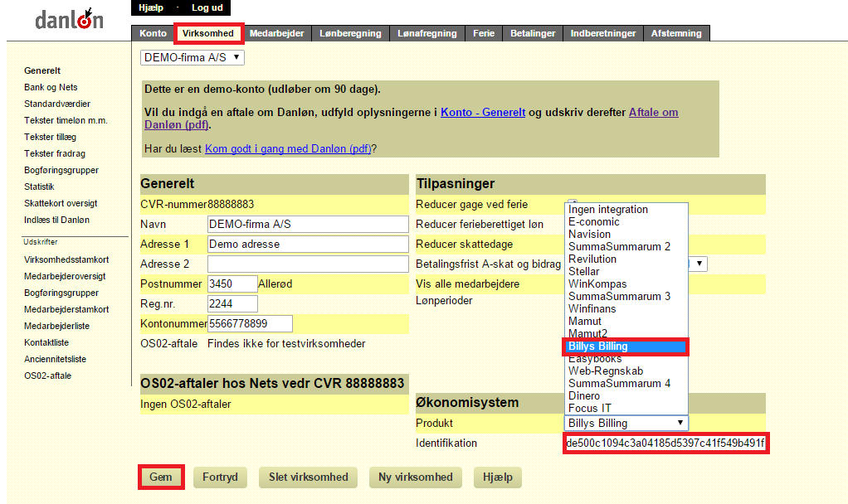Click Slet virksomhed button

tap(309, 477)
